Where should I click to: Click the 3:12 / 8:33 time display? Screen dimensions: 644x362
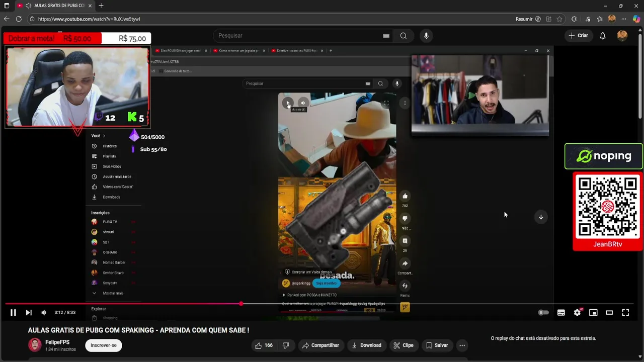pos(65,313)
